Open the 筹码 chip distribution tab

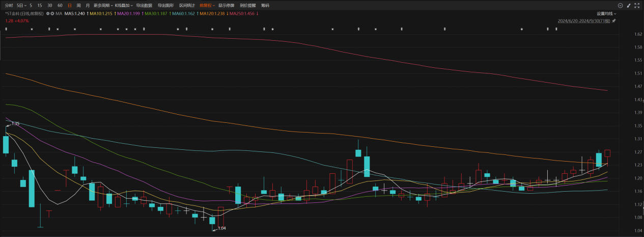point(265,5)
